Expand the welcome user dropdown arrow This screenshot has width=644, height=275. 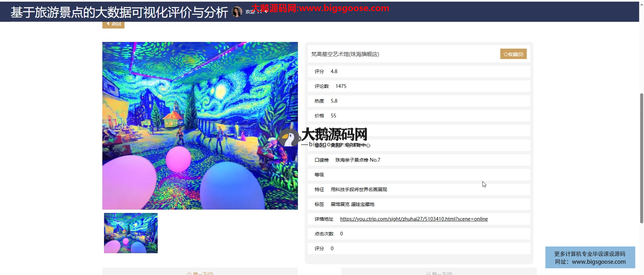point(266,12)
